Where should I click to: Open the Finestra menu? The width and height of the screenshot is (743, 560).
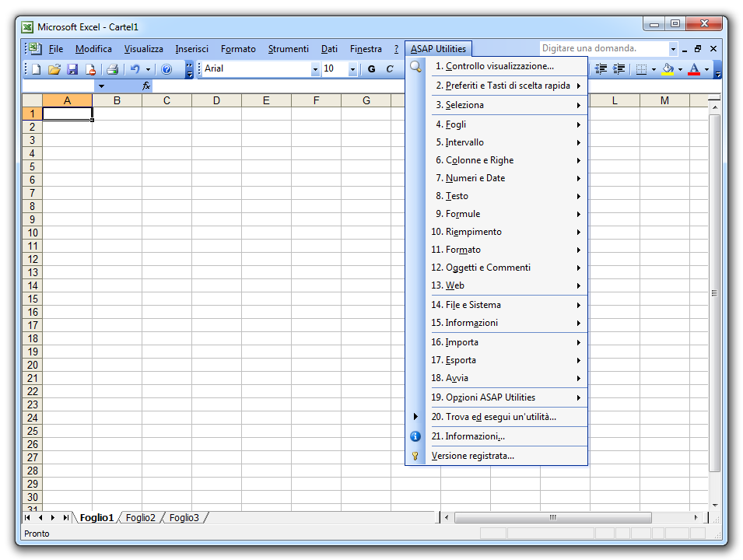(x=366, y=49)
